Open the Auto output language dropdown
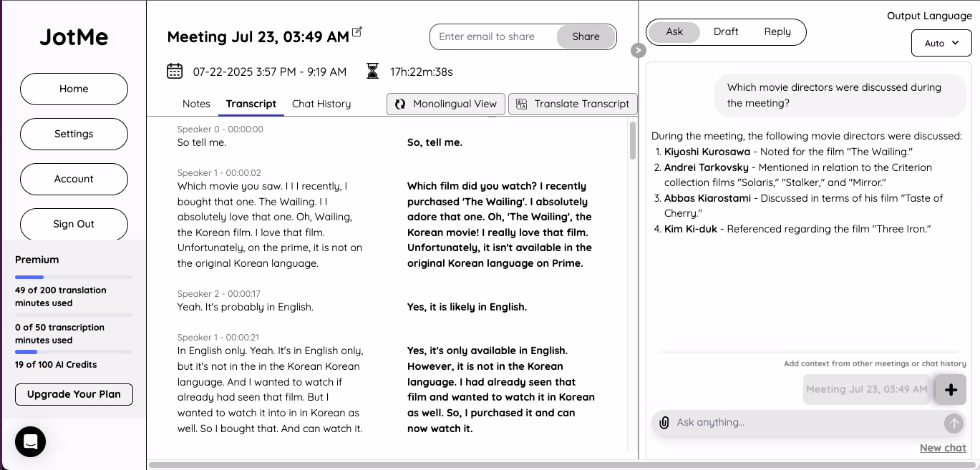980x470 pixels. pos(941,43)
